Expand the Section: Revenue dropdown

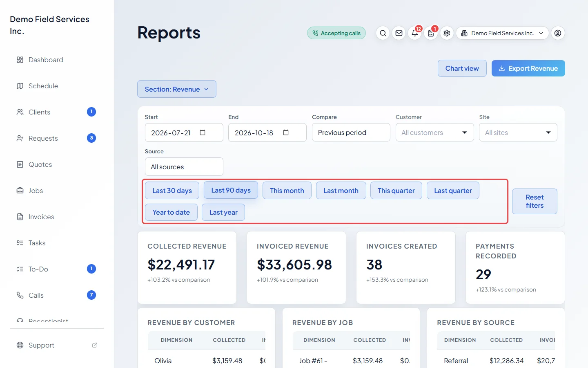pos(177,89)
